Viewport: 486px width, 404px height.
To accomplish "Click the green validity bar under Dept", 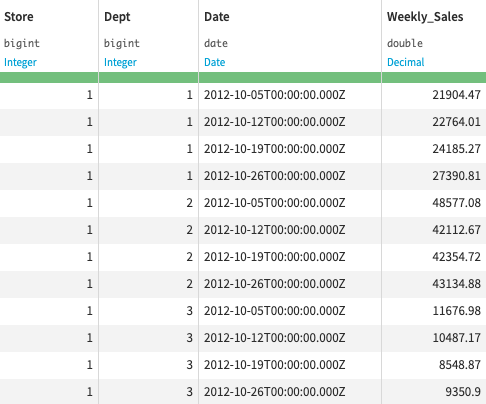I will (x=149, y=77).
